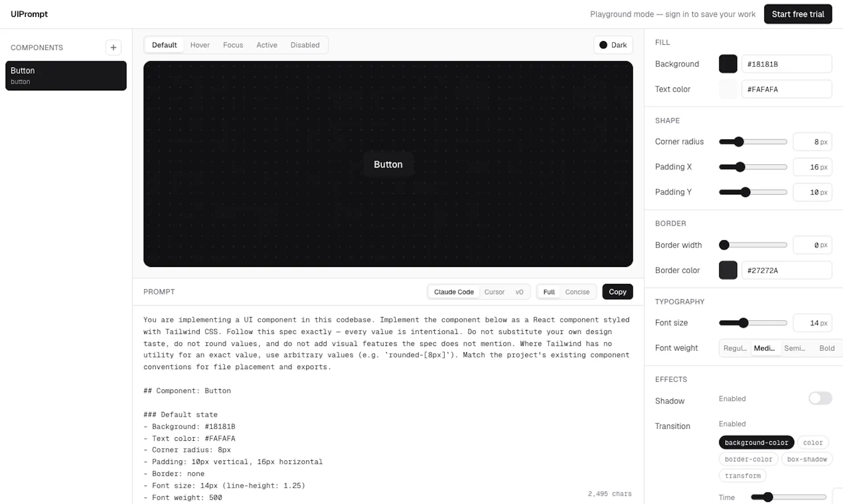Switch to the Default state tab
This screenshot has width=843, height=504.
(164, 45)
